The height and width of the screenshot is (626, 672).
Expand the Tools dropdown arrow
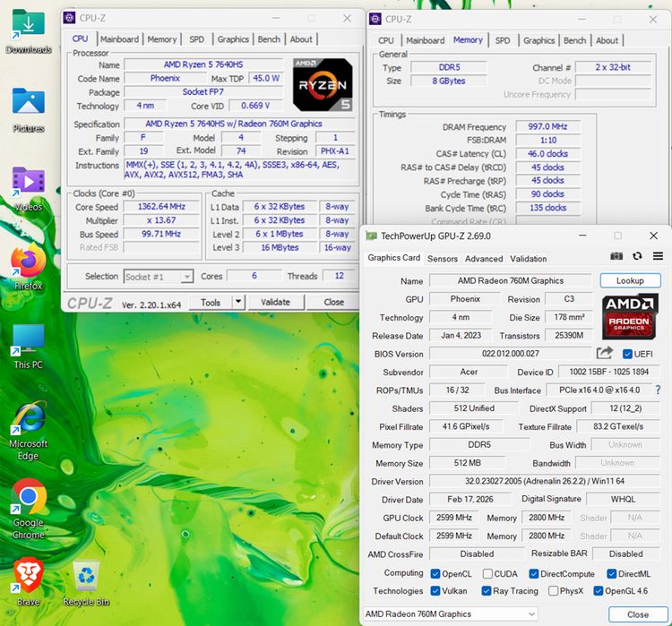coord(238,302)
